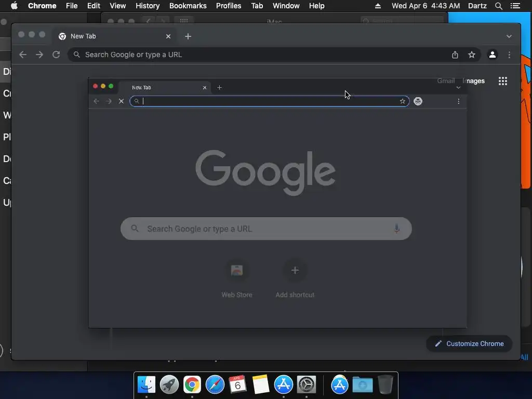The width and height of the screenshot is (532, 399).
Task: Close New Tab in outer Chrome window
Action: tap(168, 36)
